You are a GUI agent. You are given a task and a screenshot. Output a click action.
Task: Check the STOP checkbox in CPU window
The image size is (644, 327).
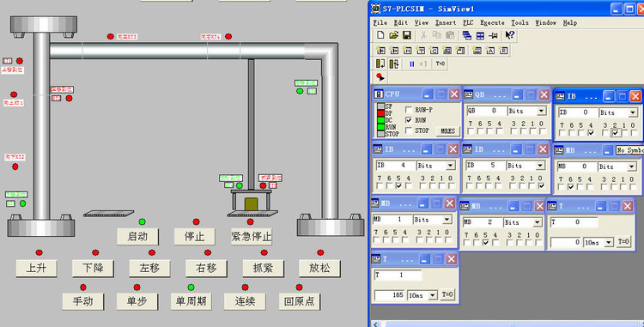pos(408,130)
